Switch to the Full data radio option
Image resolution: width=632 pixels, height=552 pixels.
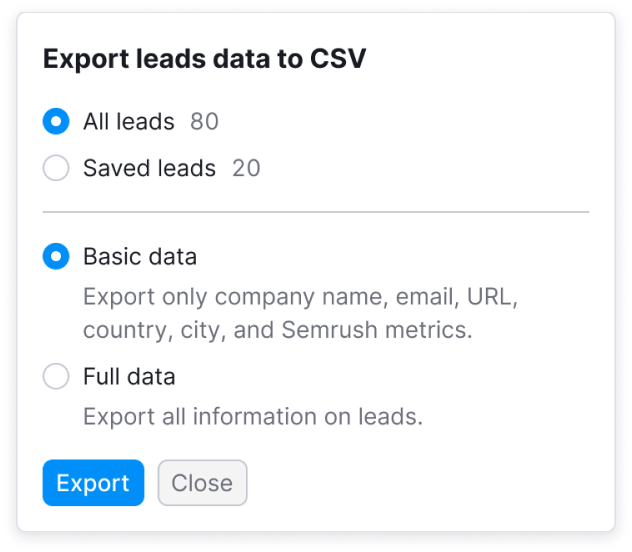coord(56,376)
